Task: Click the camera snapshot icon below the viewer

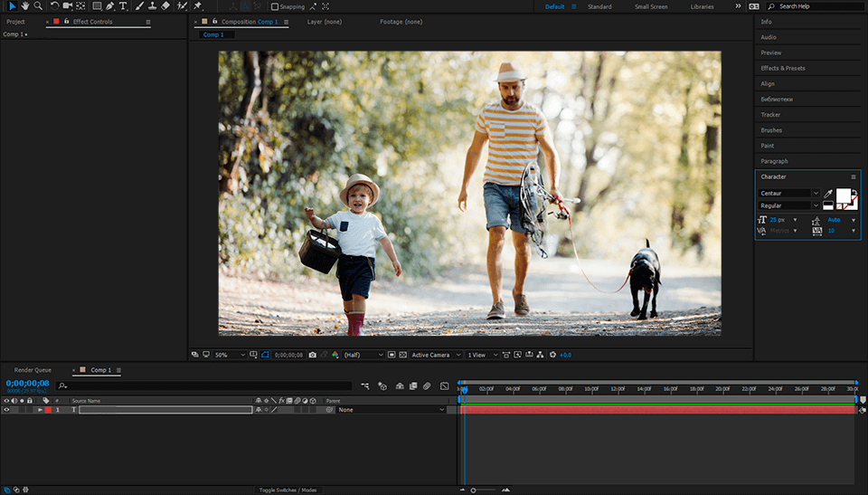Action: pyautogui.click(x=312, y=355)
